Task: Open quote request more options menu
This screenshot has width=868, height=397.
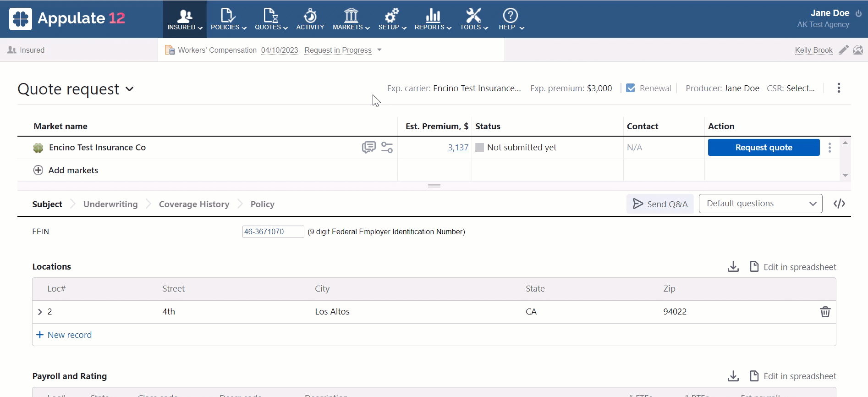Action: tap(839, 88)
